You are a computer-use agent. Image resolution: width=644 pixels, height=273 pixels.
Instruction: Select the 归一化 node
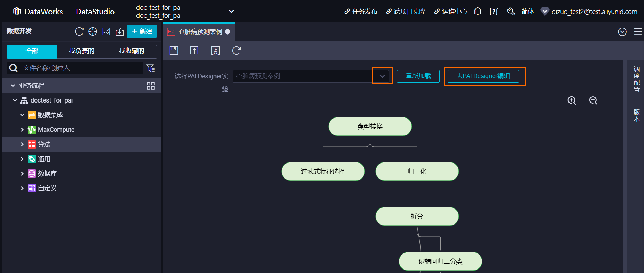pos(417,172)
